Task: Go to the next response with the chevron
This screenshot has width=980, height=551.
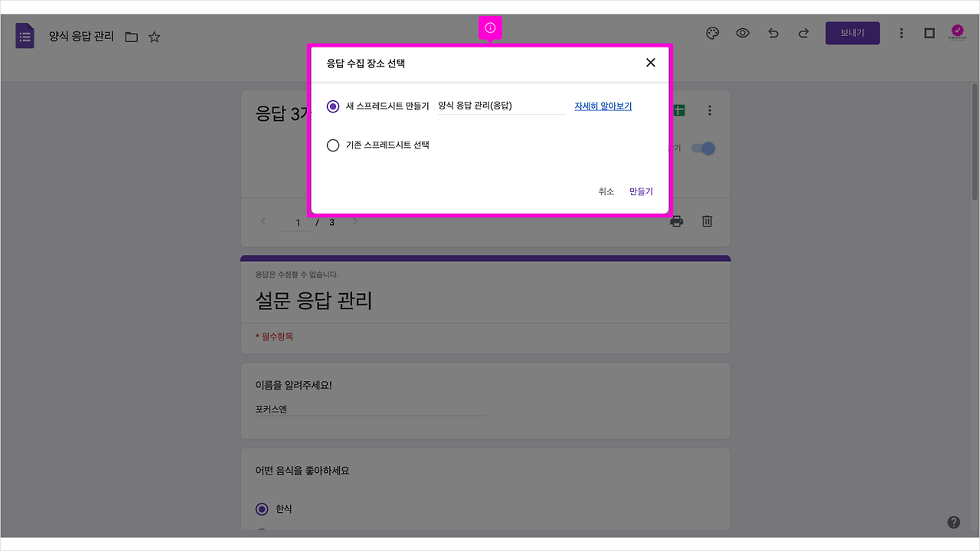Action: coord(354,221)
